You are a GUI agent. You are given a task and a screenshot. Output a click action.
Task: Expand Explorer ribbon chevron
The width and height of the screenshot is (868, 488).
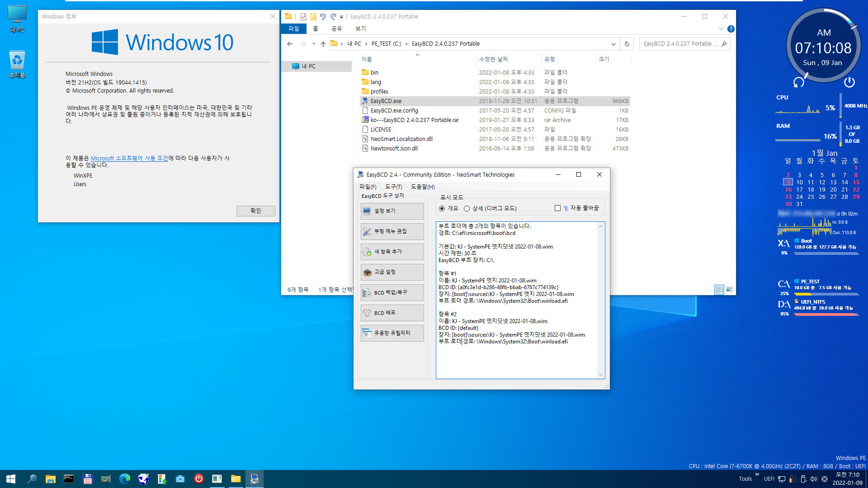click(721, 29)
